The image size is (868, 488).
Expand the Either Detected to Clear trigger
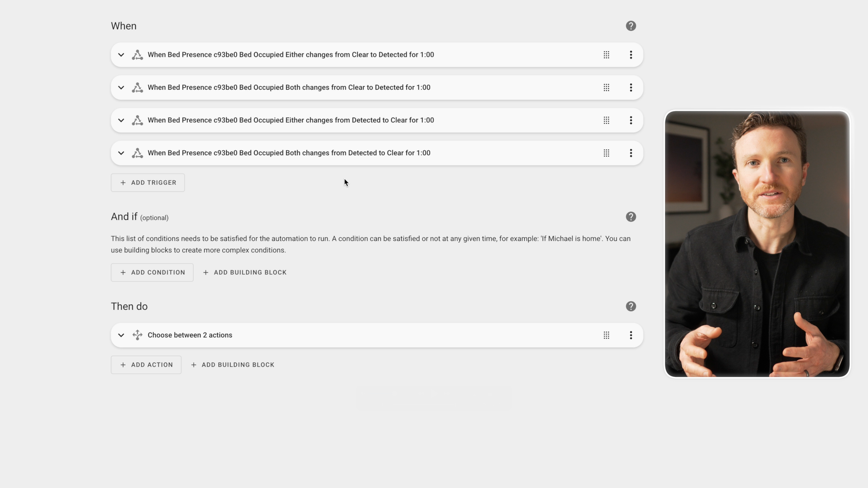click(x=121, y=120)
